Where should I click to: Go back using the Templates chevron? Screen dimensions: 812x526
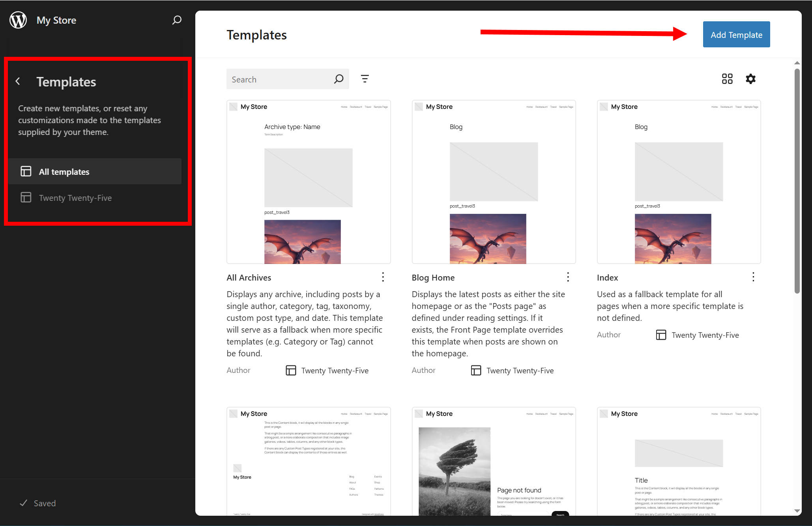click(x=18, y=81)
